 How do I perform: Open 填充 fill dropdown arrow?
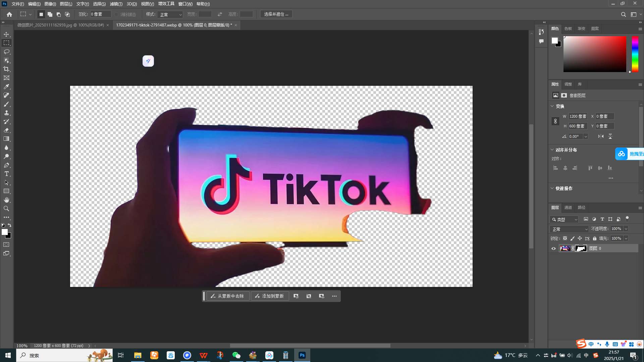coord(626,238)
